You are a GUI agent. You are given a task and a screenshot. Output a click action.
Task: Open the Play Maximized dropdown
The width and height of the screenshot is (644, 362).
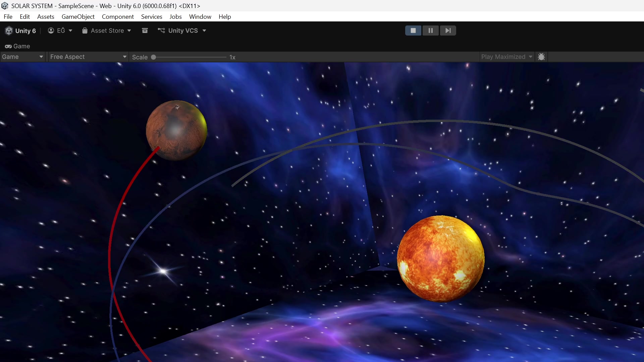[x=506, y=57]
